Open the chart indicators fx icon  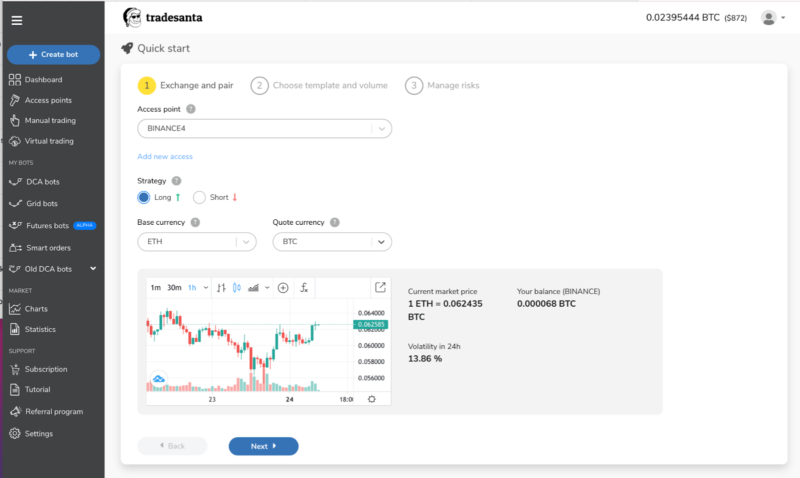click(304, 288)
